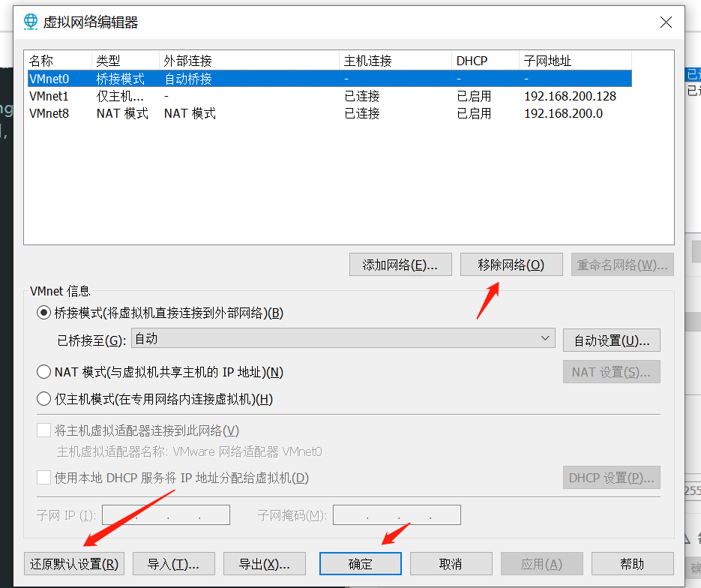Click subnet address 192.168.200.128

pos(570,96)
